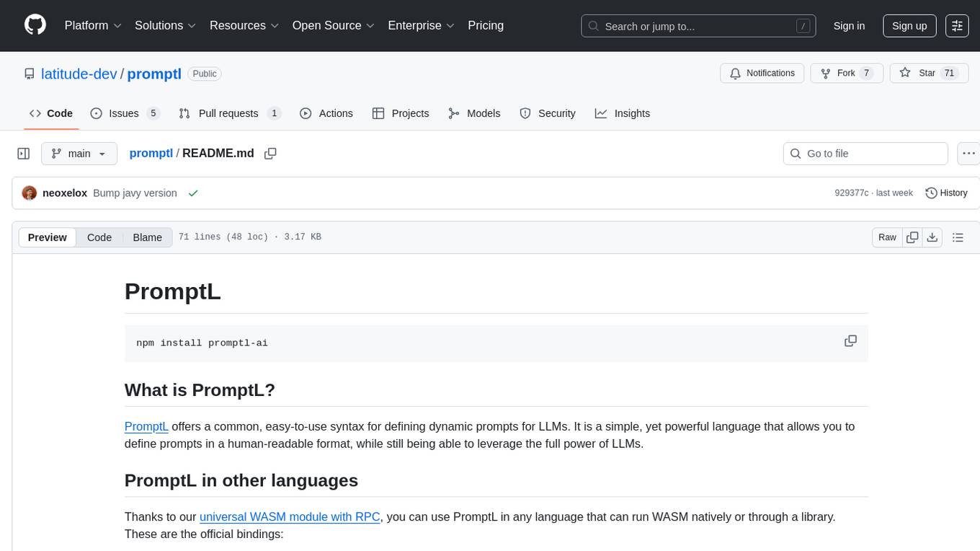Open commit 929377c

(851, 193)
